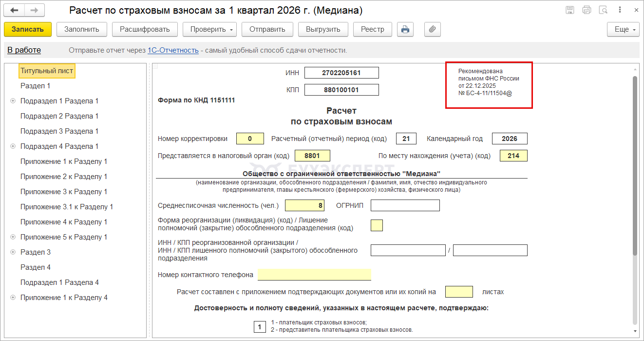644x341 pixels.
Task: Click the print icon in title bar
Action: 587,10
